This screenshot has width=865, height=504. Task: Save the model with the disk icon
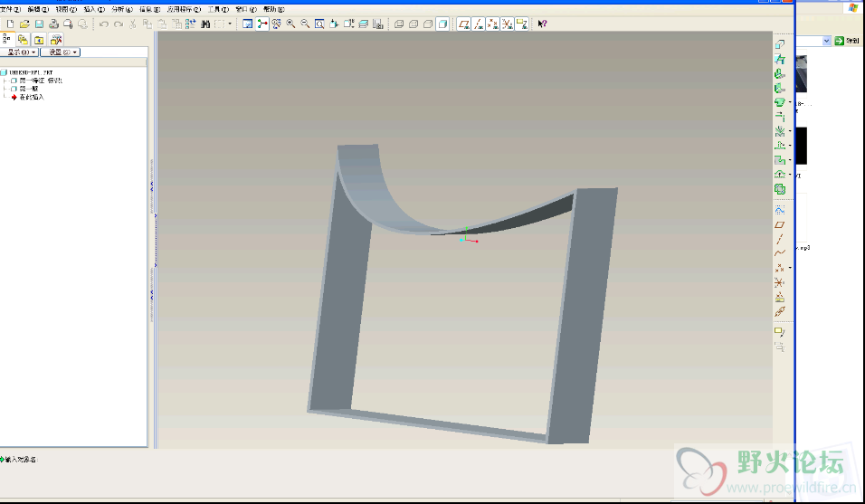(x=39, y=24)
